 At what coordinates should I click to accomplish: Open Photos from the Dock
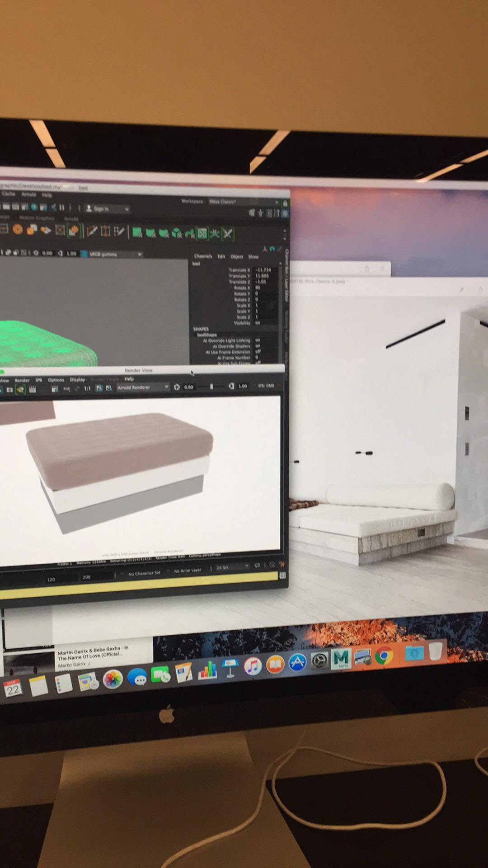(x=113, y=679)
